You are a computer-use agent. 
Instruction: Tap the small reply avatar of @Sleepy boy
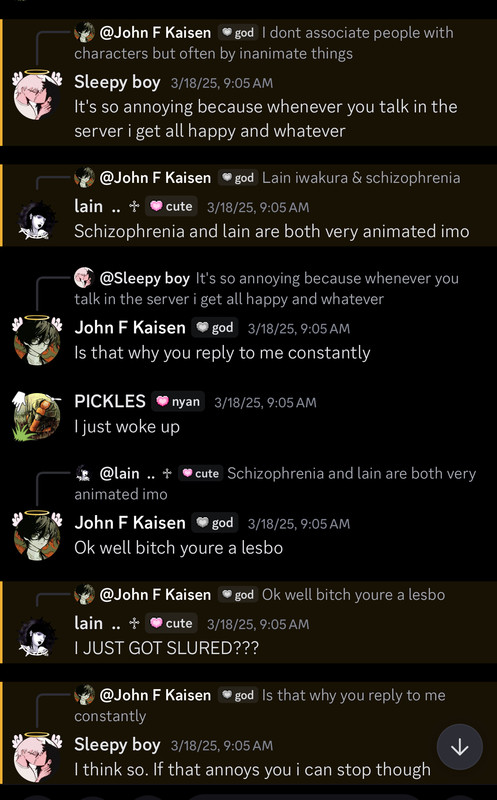point(84,278)
